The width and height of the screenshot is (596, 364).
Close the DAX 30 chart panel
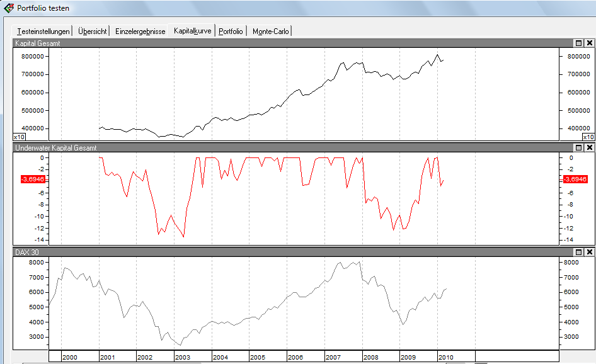click(590, 252)
